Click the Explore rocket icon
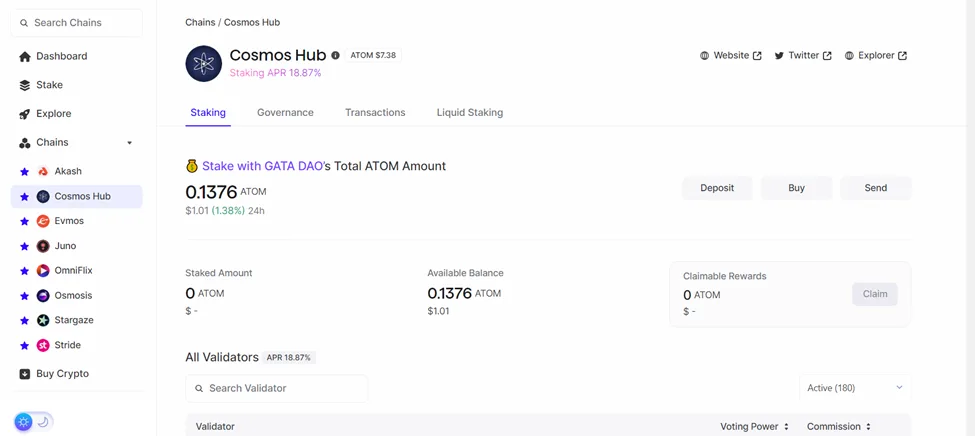975x436 pixels. click(x=25, y=114)
